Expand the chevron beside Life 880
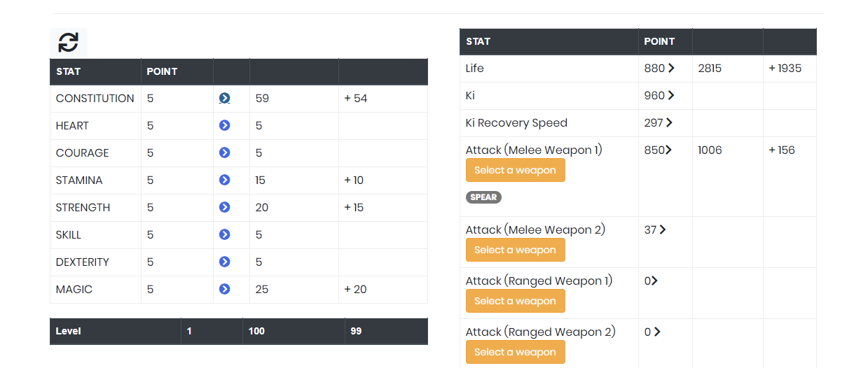Viewport: 868px width, 368px height. (x=671, y=69)
